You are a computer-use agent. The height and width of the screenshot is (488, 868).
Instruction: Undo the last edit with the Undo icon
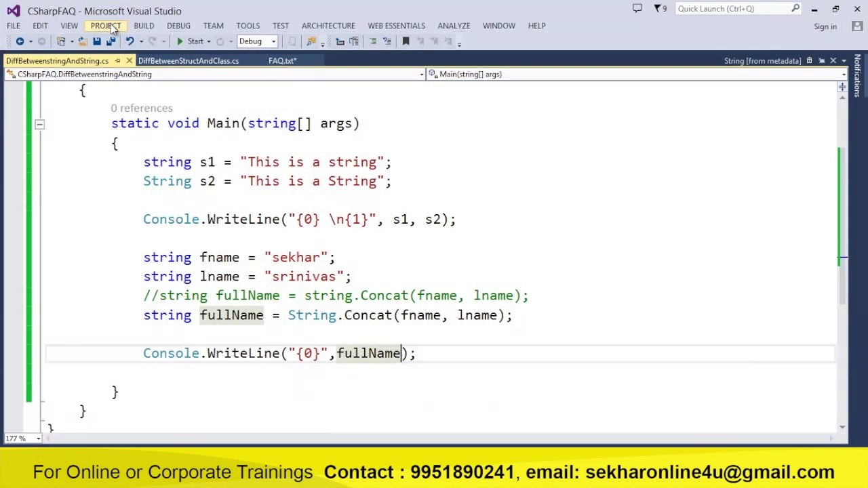point(130,41)
